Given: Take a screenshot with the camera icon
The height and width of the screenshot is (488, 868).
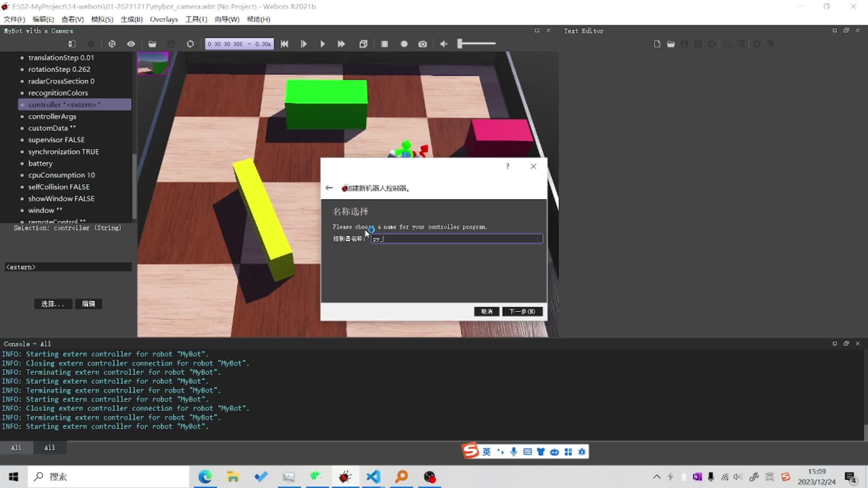Looking at the screenshot, I should 423,44.
